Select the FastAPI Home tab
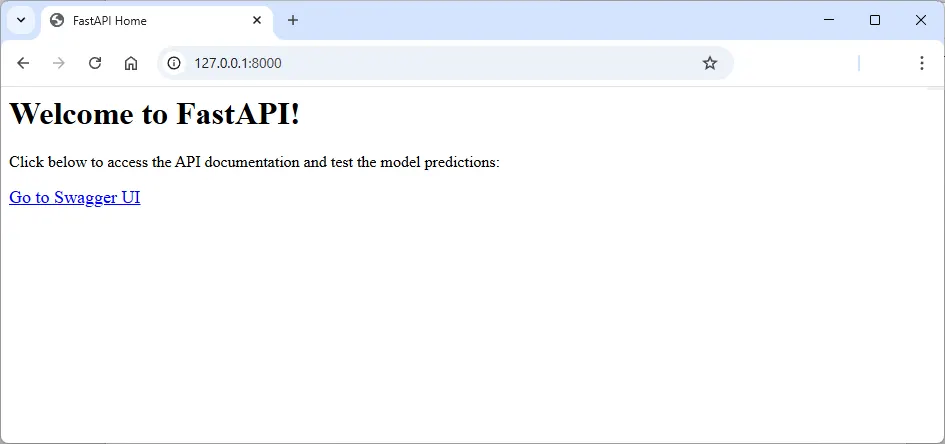The height and width of the screenshot is (444, 945). tap(157, 20)
